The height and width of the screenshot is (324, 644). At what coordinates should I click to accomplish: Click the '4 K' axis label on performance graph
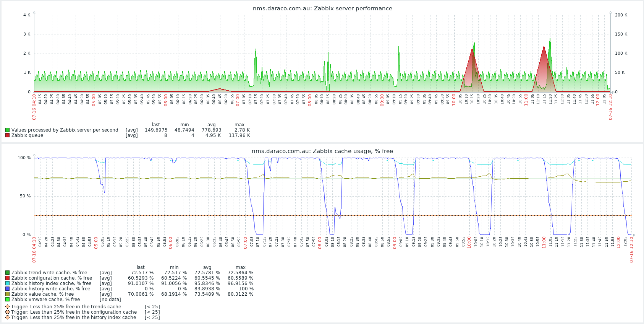pyautogui.click(x=27, y=15)
